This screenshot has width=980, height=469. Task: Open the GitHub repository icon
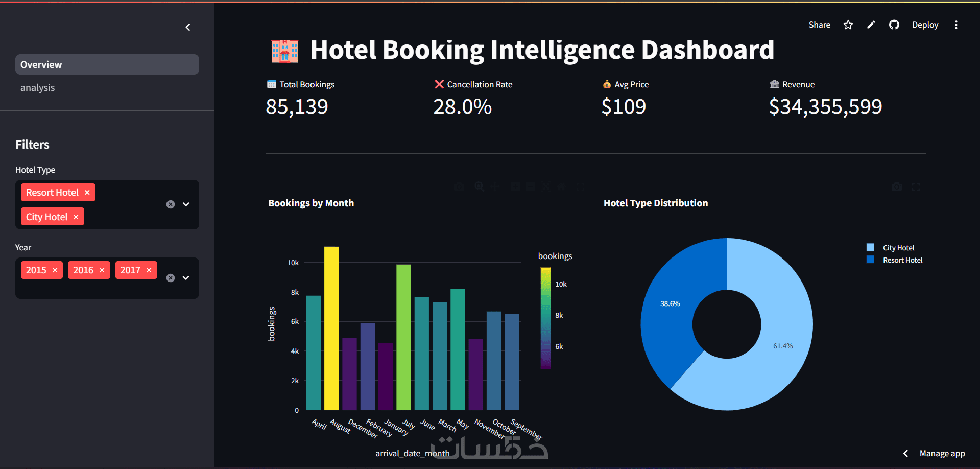pos(894,25)
